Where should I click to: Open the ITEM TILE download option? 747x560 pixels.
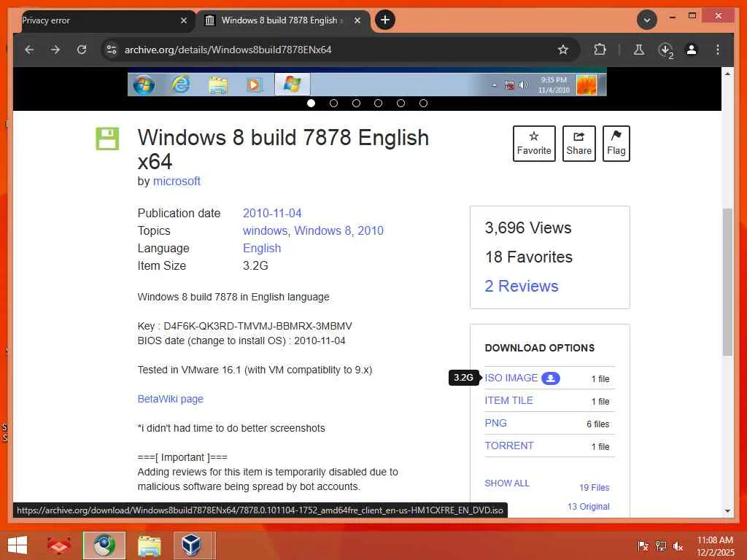pyautogui.click(x=508, y=400)
